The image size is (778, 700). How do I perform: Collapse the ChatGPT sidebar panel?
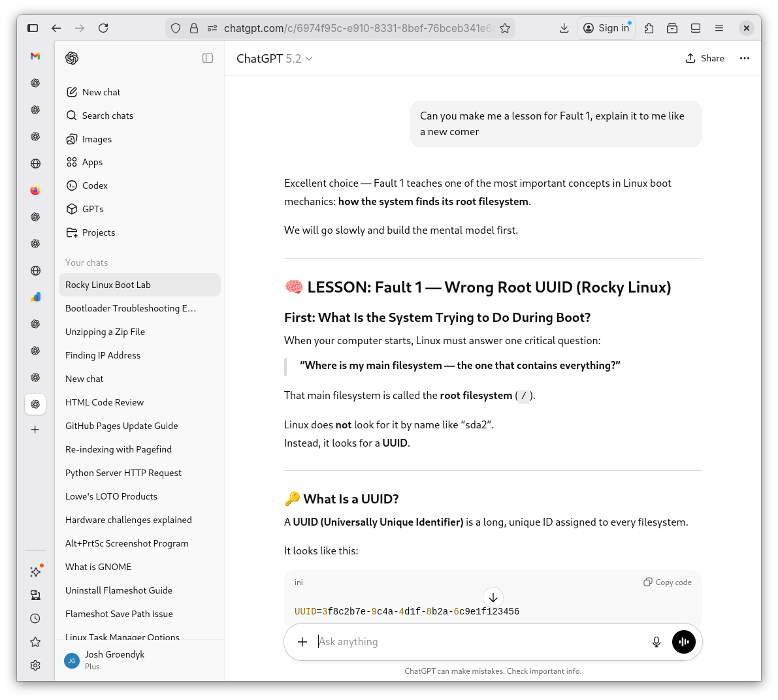[208, 58]
